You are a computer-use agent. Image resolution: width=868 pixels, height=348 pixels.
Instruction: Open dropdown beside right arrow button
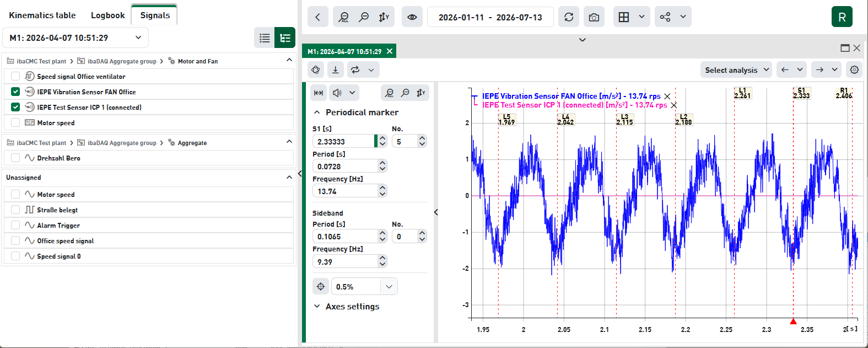pyautogui.click(x=834, y=69)
